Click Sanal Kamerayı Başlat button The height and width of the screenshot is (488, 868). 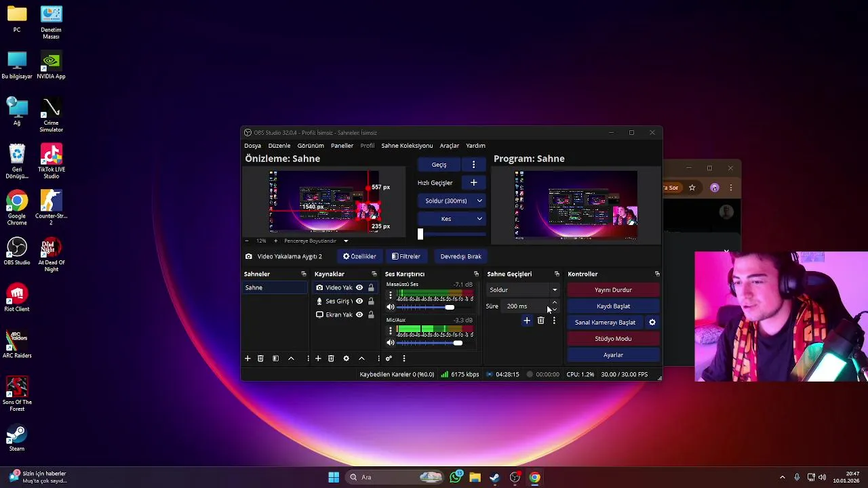tap(605, 323)
